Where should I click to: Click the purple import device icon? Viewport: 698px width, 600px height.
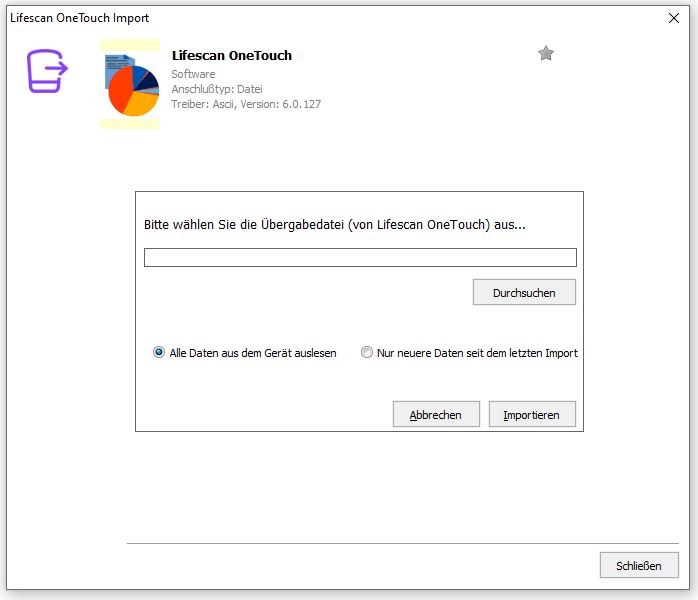(x=47, y=71)
